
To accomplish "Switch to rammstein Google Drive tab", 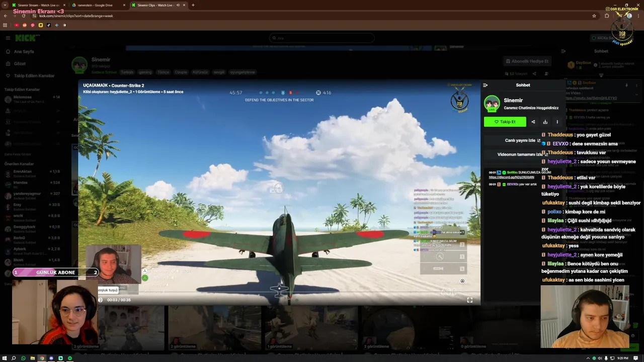I will [99, 5].
